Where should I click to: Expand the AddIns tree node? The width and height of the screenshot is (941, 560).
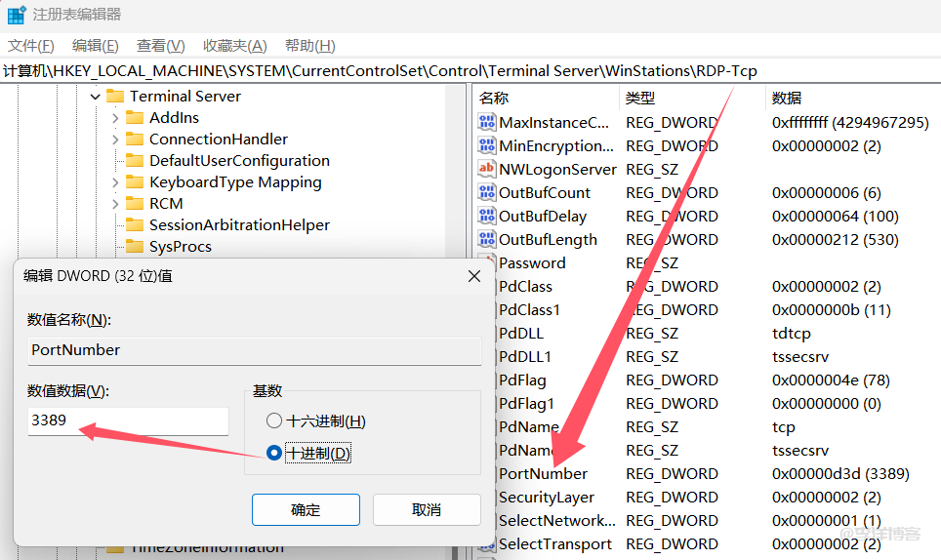tap(114, 118)
